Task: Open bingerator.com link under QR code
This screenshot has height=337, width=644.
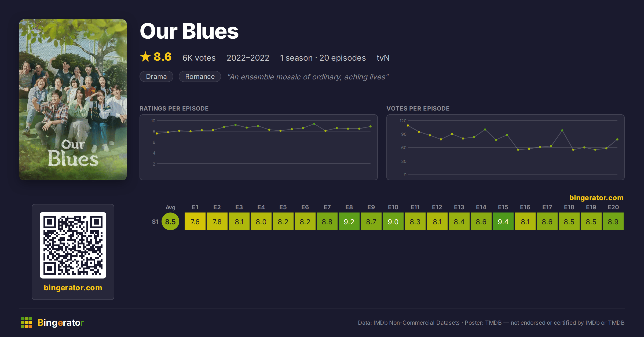Action: [x=73, y=288]
